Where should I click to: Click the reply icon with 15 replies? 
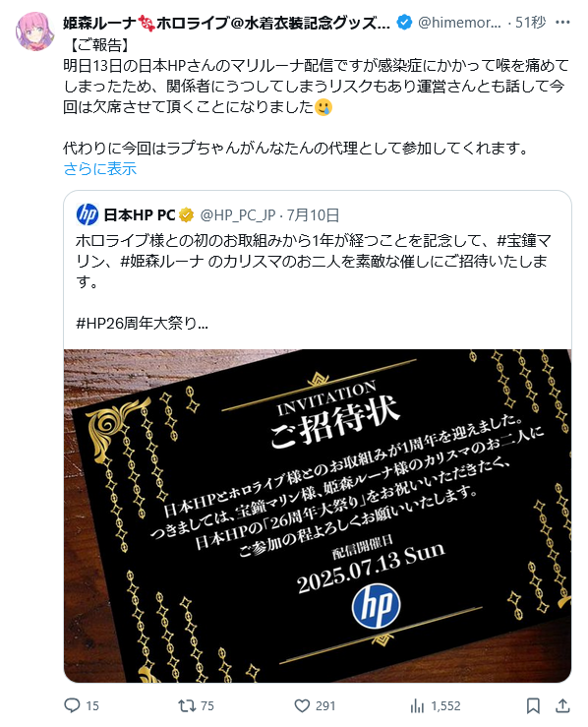coord(72,705)
